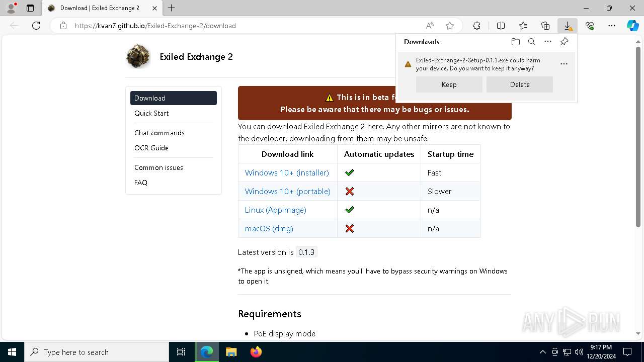Open Task View on taskbar
Viewport: 644px width, 362px height.
coord(181,352)
